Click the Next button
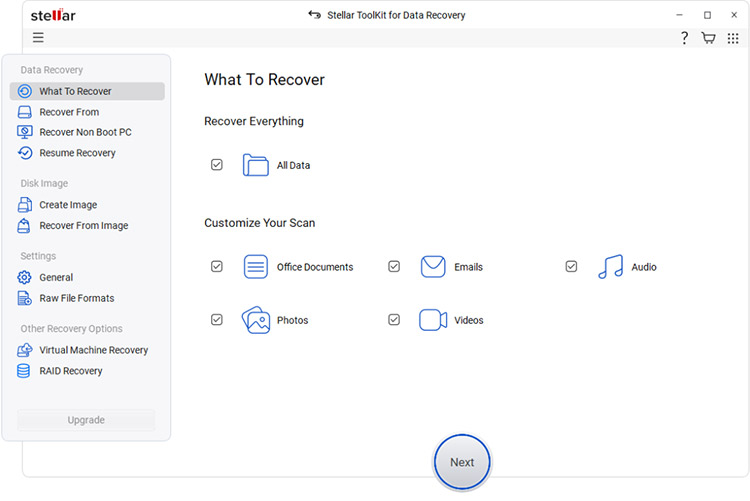 point(462,462)
